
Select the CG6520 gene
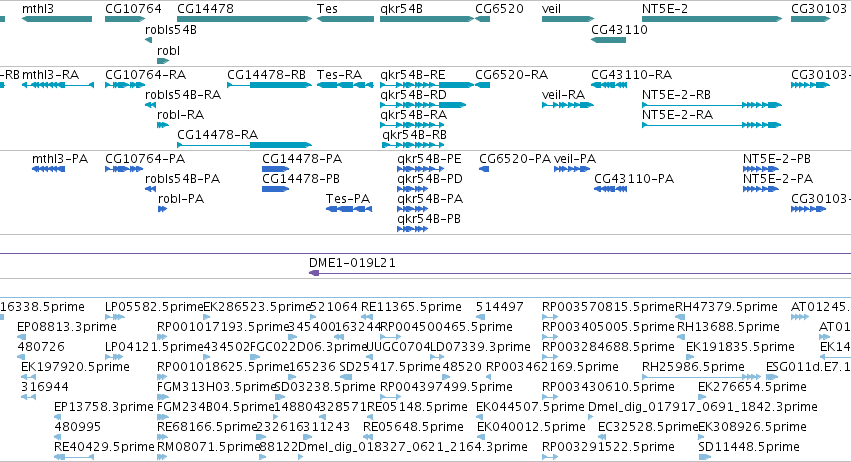(x=482, y=19)
